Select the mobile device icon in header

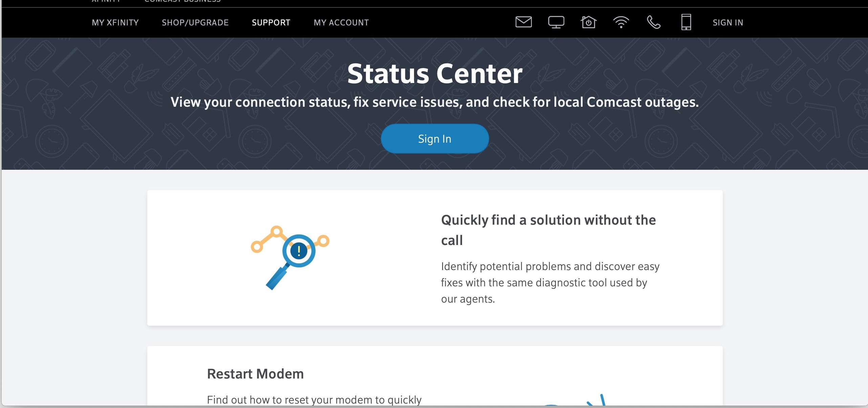tap(685, 22)
